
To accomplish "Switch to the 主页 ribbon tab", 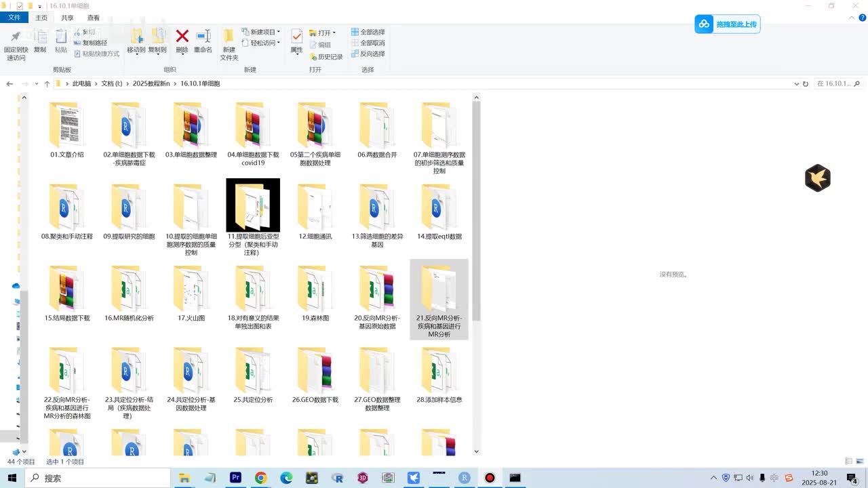I will tap(41, 18).
